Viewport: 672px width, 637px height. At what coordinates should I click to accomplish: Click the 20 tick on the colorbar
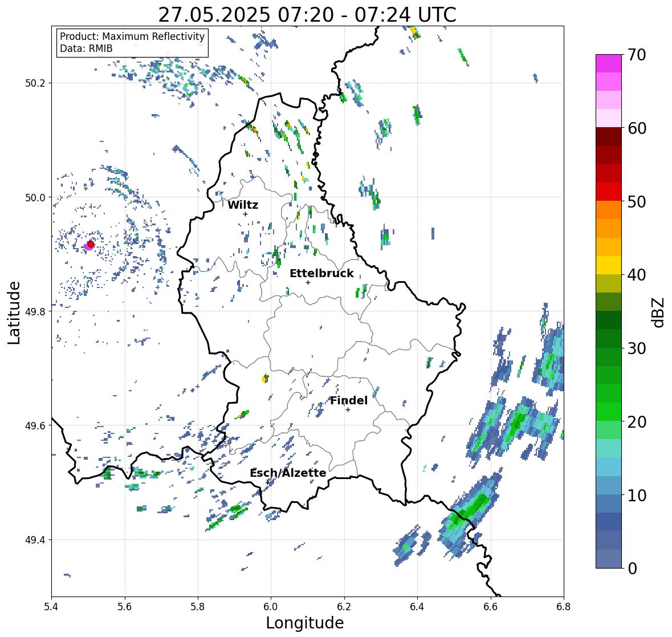coord(637,422)
